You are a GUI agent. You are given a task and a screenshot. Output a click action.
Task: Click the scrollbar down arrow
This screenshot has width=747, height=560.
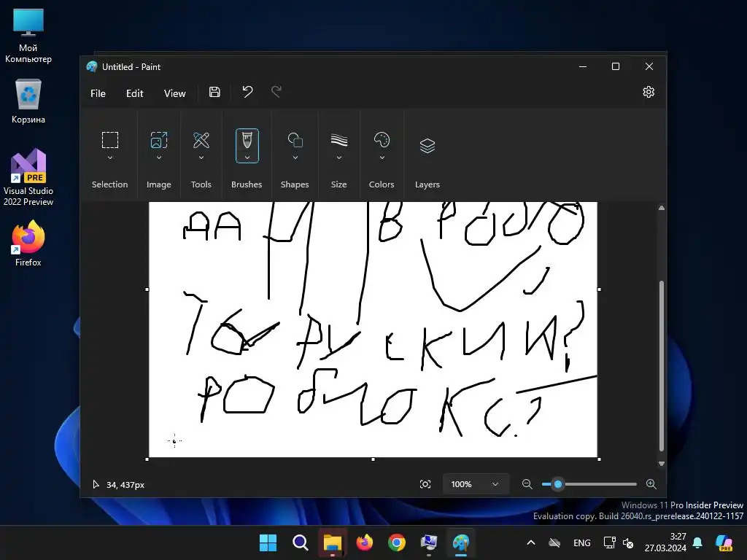click(x=661, y=464)
